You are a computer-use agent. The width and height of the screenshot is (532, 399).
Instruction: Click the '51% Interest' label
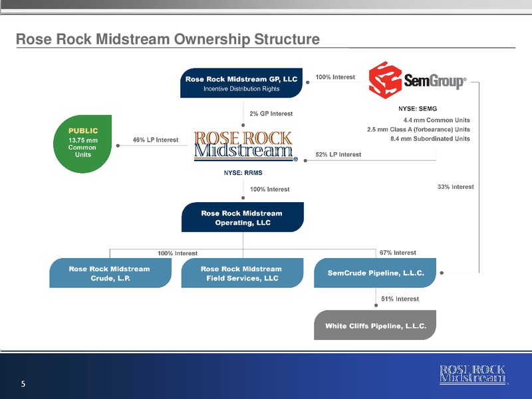coord(400,299)
